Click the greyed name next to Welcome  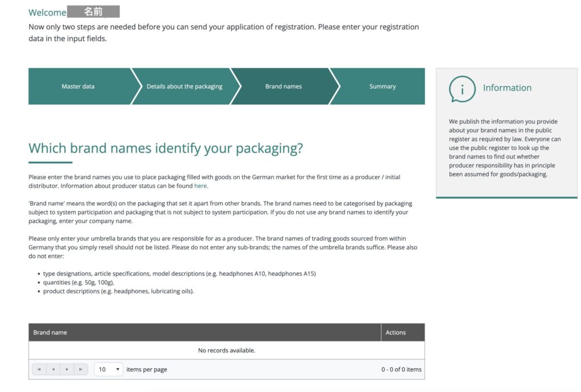coord(93,11)
